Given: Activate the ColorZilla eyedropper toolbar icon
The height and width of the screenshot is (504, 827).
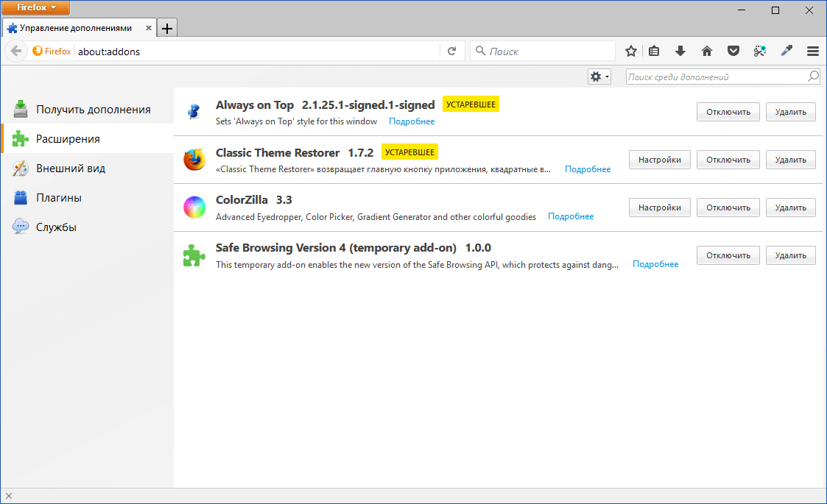Looking at the screenshot, I should (x=786, y=52).
